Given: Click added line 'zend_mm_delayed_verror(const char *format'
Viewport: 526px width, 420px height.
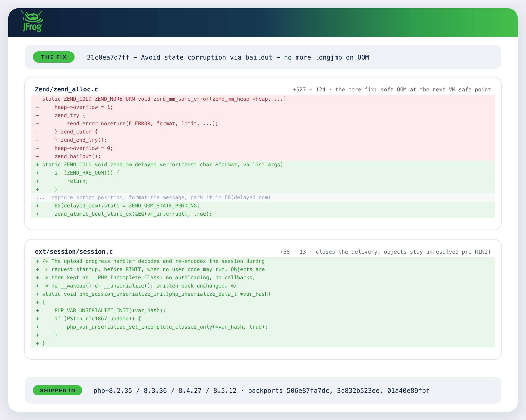Looking at the screenshot, I should pyautogui.click(x=263, y=165).
